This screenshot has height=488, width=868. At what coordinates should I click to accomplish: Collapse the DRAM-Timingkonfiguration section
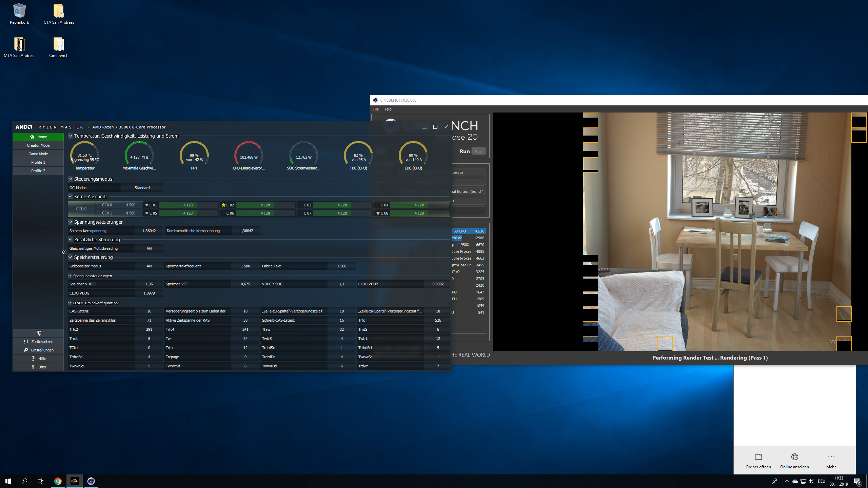pyautogui.click(x=70, y=303)
